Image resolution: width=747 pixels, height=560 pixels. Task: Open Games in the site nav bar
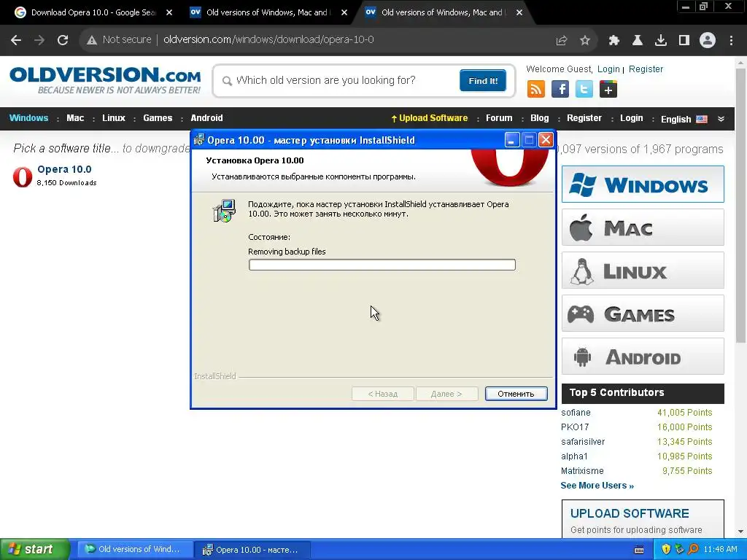(x=158, y=118)
